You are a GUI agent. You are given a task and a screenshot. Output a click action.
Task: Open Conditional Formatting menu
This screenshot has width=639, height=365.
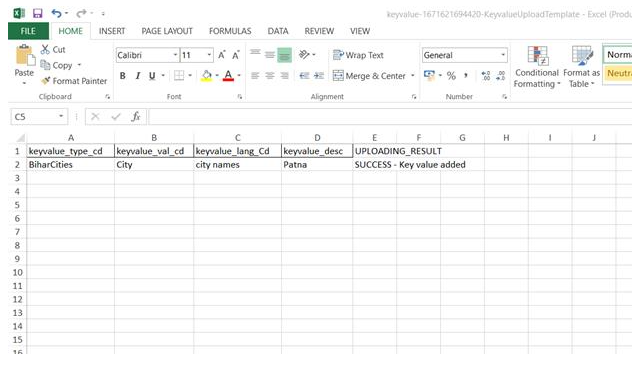537,67
